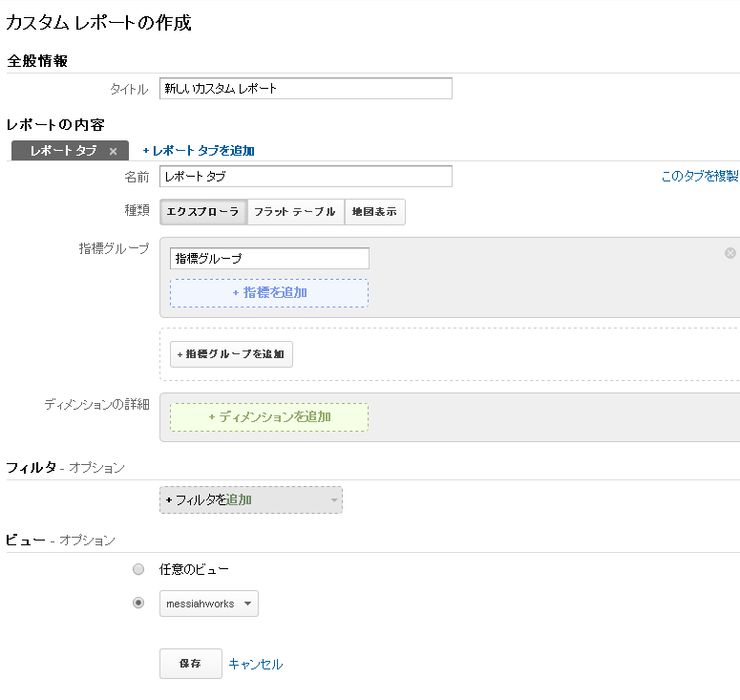Close the レポート タブ tab with x icon
Viewport: 740px width, 700px height.
[113, 151]
